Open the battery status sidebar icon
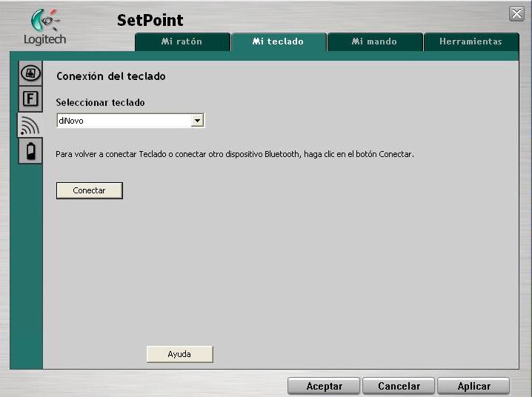This screenshot has width=532, height=397. click(30, 150)
